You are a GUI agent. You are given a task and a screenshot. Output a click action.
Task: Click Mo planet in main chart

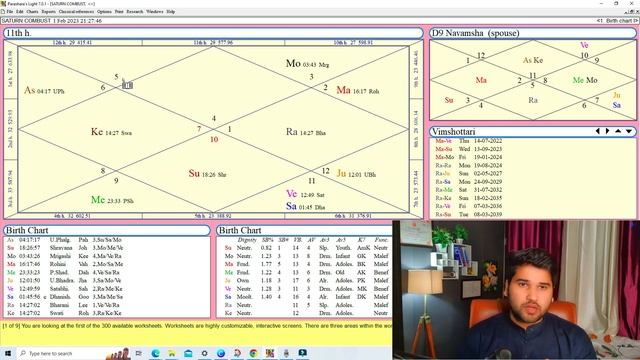(x=293, y=63)
